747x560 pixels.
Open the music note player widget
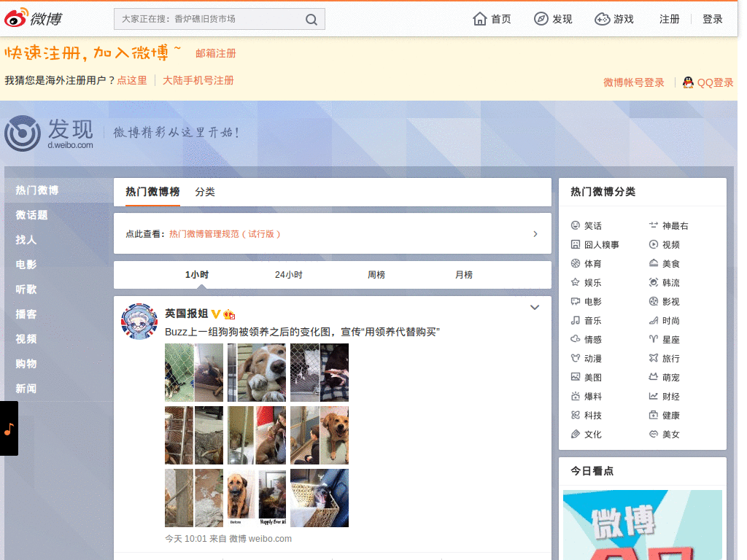pyautogui.click(x=9, y=429)
